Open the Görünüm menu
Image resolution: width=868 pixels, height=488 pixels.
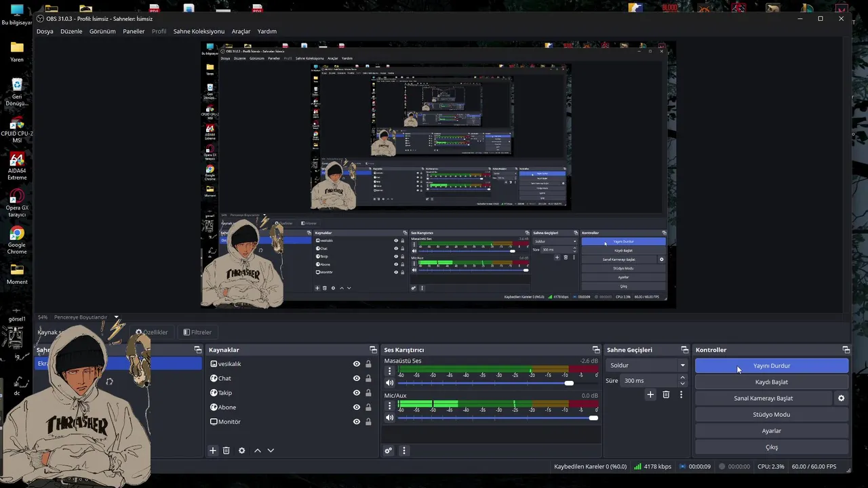102,31
